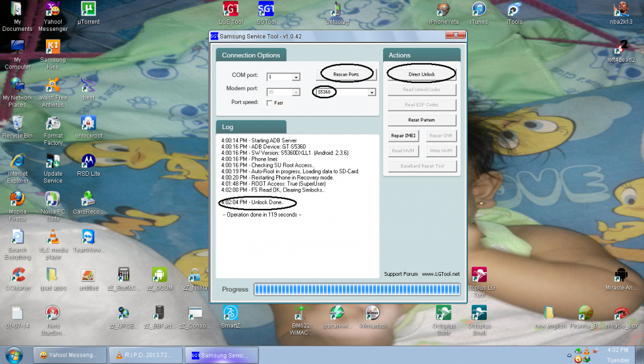Viewport: 644px width, 364px height.
Task: Select the 'ADB Device: GT-S5360' log line
Action: point(264,147)
